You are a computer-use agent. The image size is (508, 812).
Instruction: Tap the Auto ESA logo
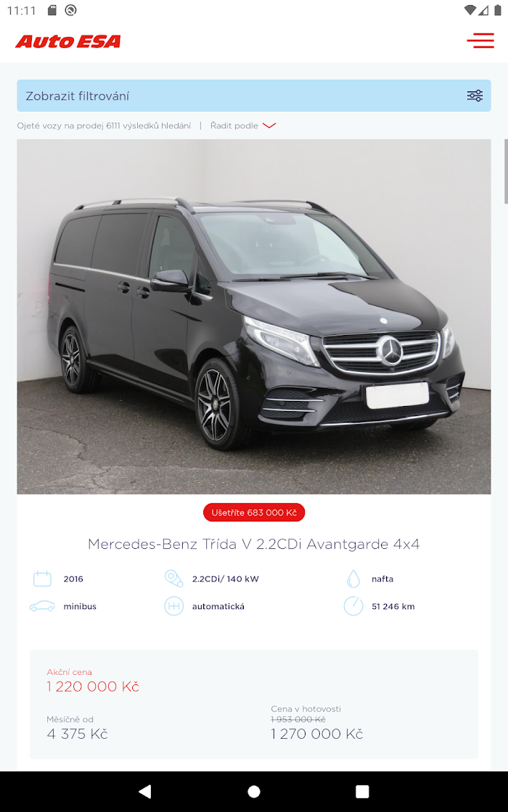pyautogui.click(x=68, y=41)
